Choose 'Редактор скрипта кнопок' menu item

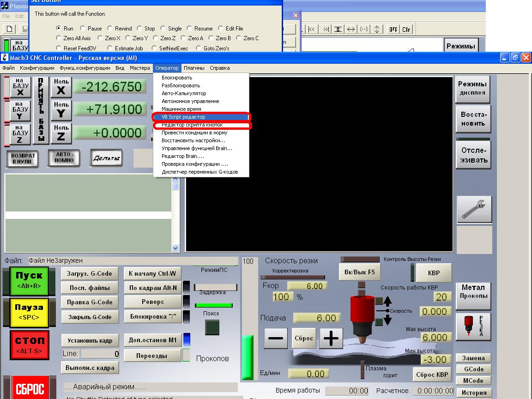tap(201, 125)
